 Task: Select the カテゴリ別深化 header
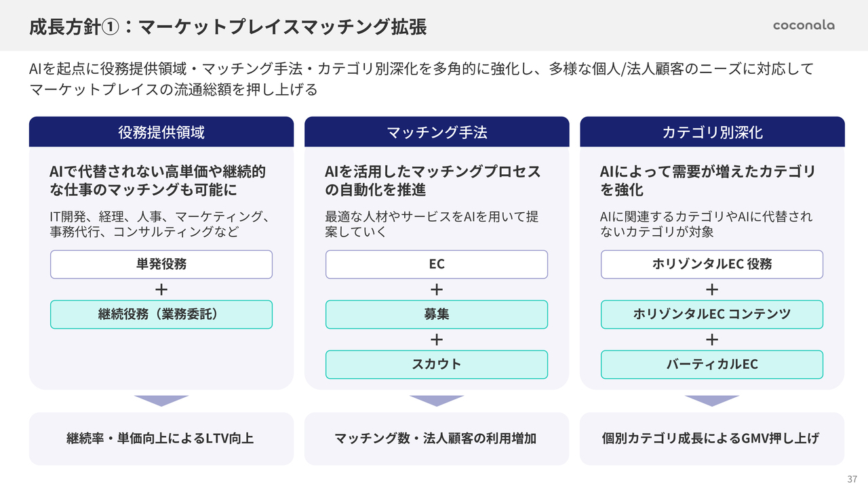712,132
